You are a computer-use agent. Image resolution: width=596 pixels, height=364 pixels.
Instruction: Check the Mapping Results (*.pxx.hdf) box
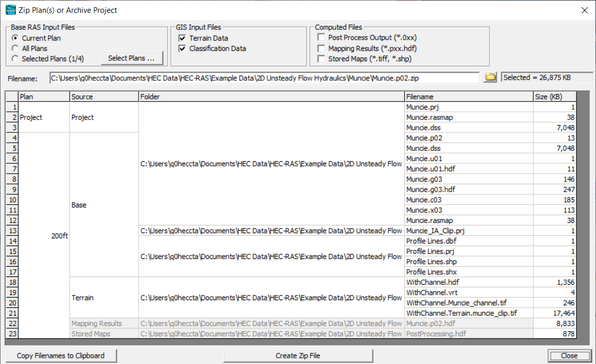pos(321,48)
